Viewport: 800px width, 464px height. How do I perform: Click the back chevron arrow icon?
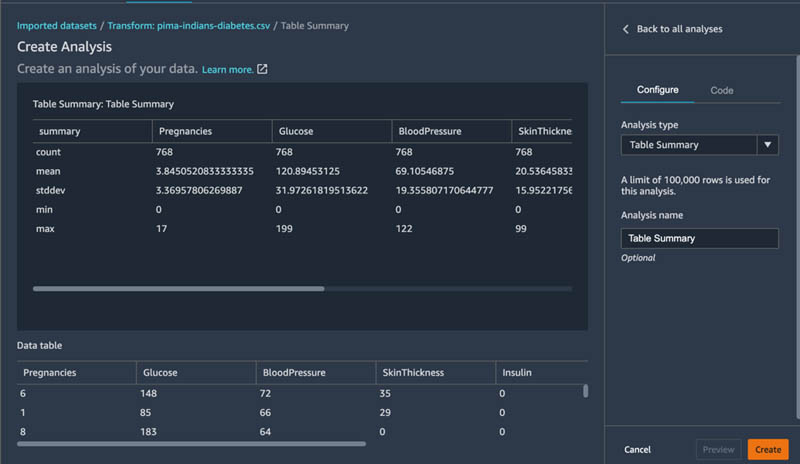pyautogui.click(x=626, y=29)
